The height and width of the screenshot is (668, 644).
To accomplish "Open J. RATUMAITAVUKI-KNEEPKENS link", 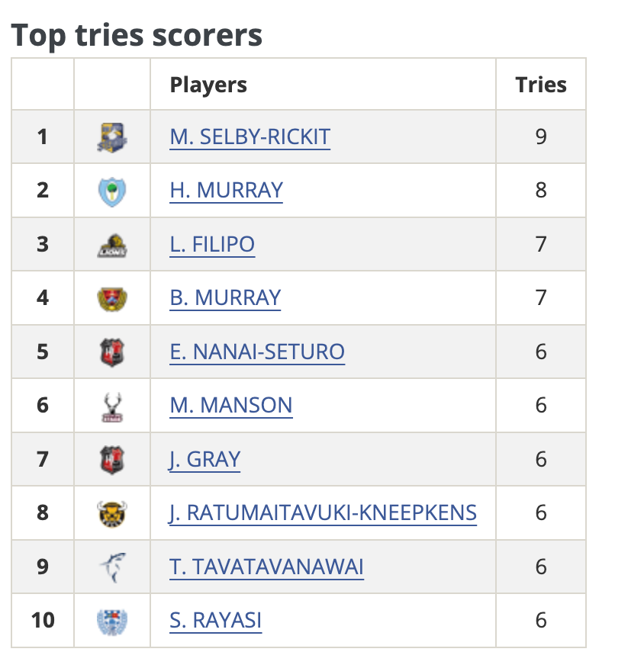I will click(324, 513).
